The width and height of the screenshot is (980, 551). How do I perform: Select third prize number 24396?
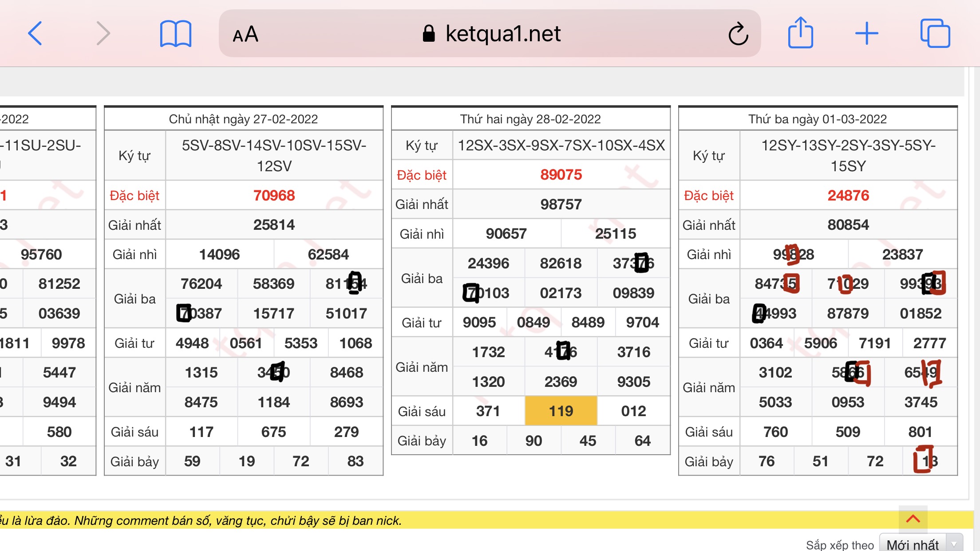(488, 263)
